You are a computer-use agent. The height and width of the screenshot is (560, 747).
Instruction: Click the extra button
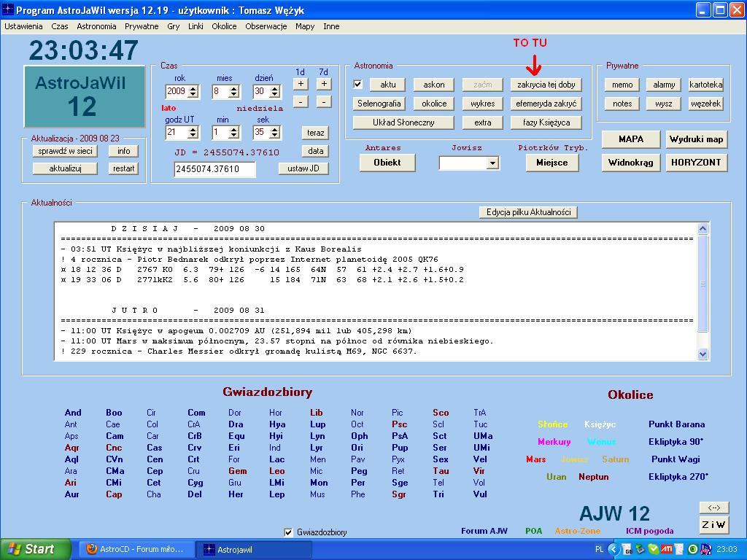(x=483, y=122)
